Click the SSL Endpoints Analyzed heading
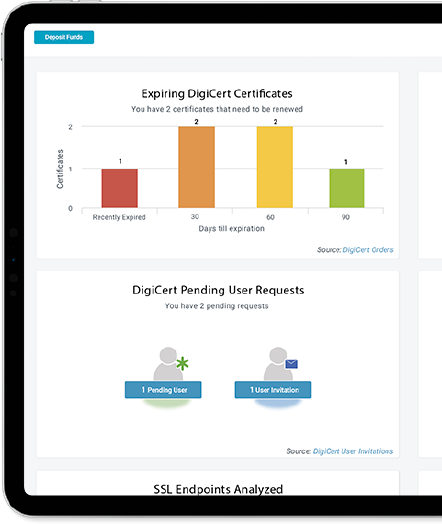This screenshot has width=442, height=524. pyautogui.click(x=218, y=489)
